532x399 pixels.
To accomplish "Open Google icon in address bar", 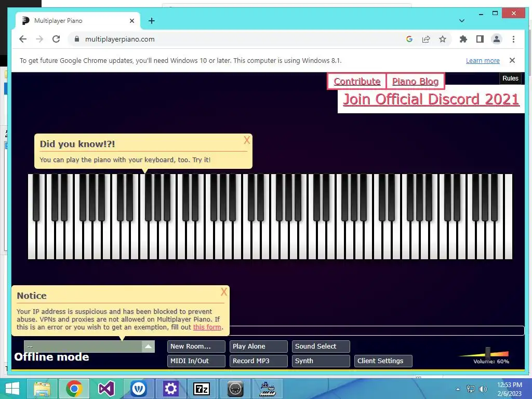I will point(409,39).
